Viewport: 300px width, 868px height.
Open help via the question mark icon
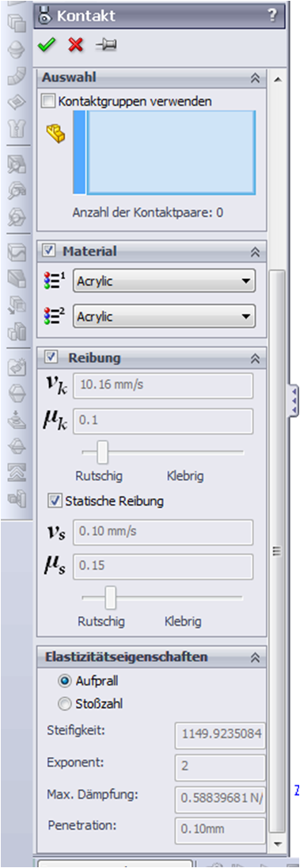coord(272,16)
